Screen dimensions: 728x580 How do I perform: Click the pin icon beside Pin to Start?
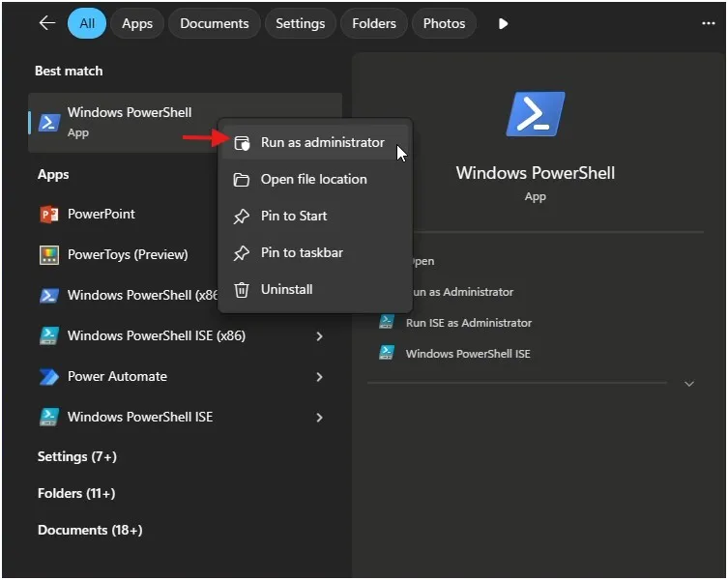click(x=241, y=217)
